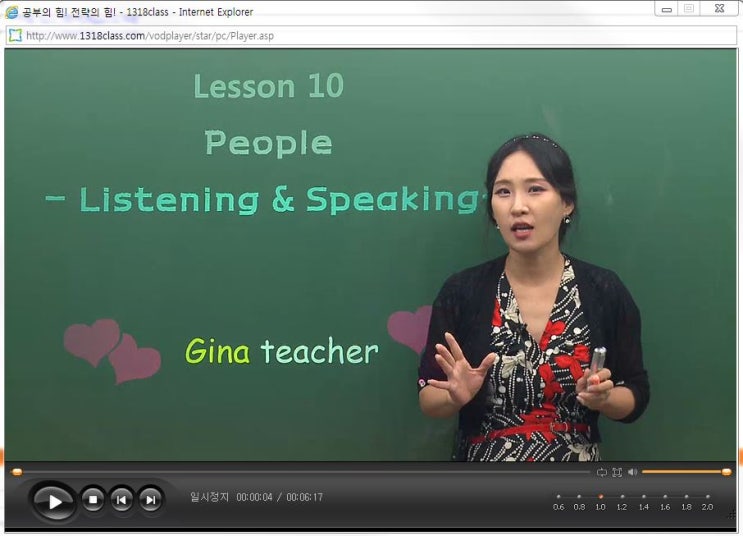Screen dimensions: 743x536
Task: Toggle the repeat loop icon
Action: tap(602, 472)
